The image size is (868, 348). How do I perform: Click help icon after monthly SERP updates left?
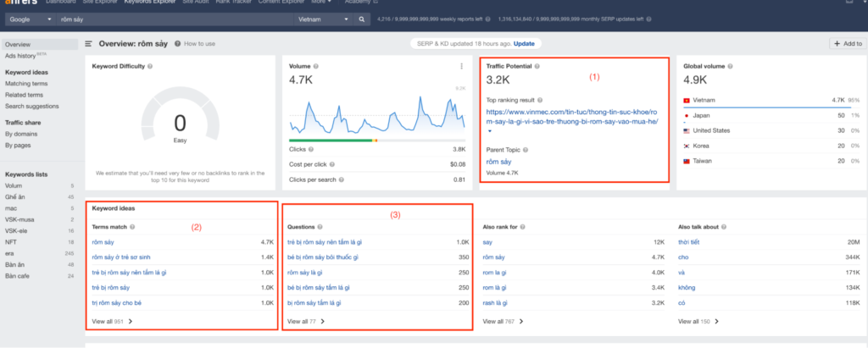[x=648, y=19]
